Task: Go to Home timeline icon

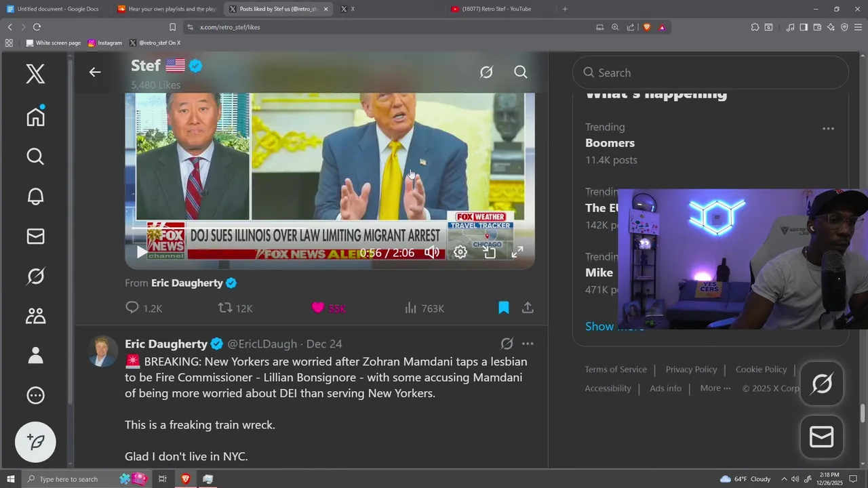Action: coord(35,116)
